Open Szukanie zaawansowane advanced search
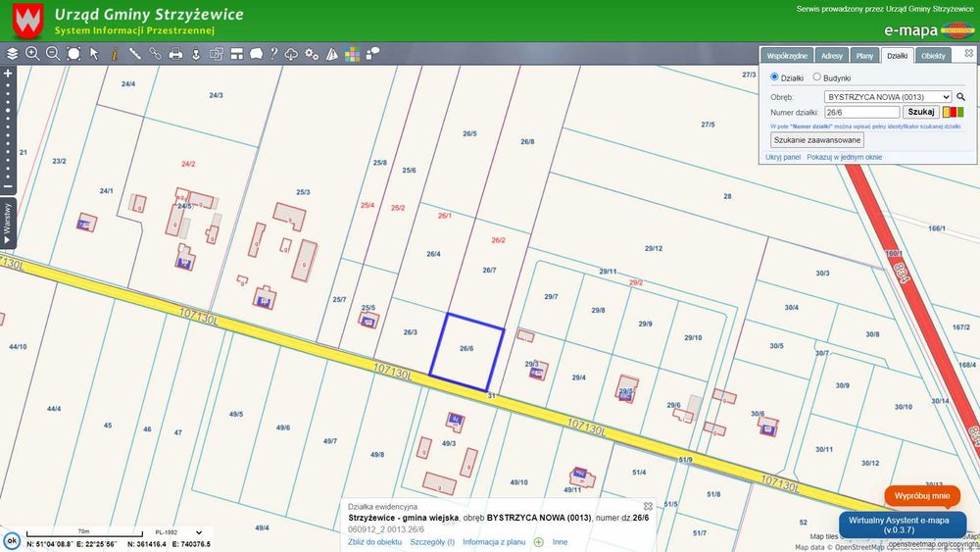The image size is (980, 552). 817,140
